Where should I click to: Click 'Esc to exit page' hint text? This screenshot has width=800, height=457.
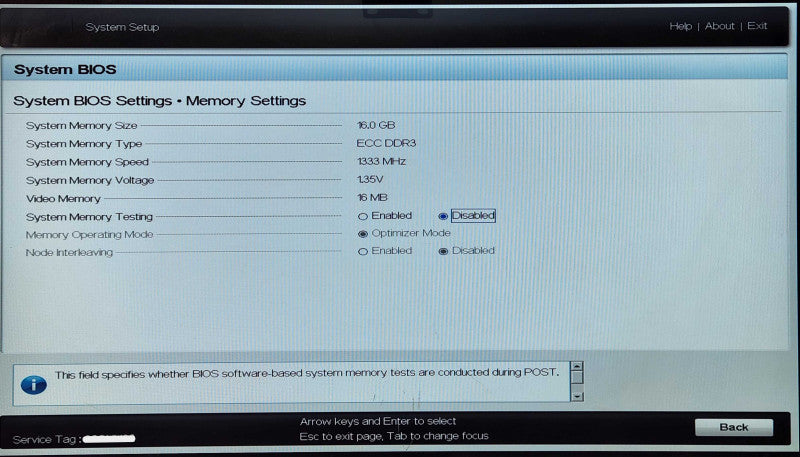340,437
